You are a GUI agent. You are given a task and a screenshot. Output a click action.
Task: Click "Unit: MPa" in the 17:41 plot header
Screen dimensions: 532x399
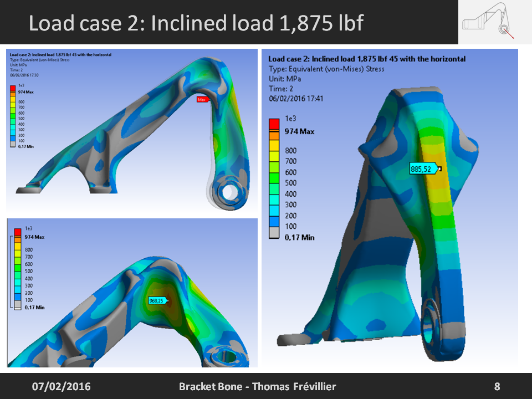click(x=285, y=79)
